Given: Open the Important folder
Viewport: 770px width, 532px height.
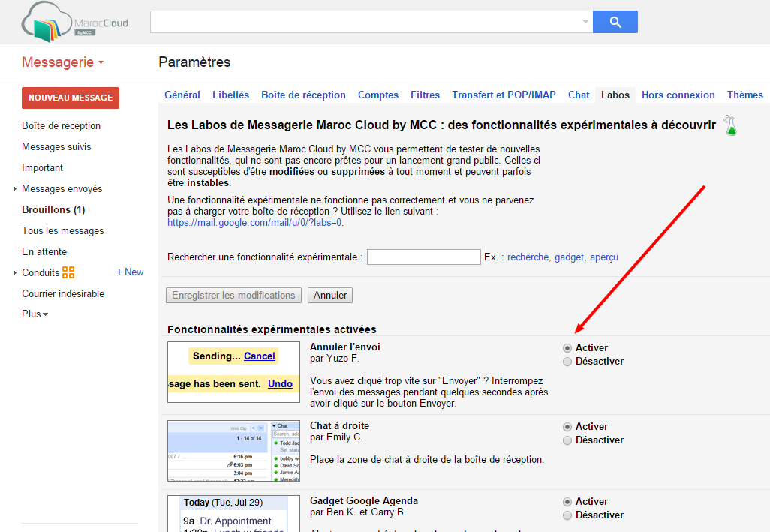Looking at the screenshot, I should [42, 168].
